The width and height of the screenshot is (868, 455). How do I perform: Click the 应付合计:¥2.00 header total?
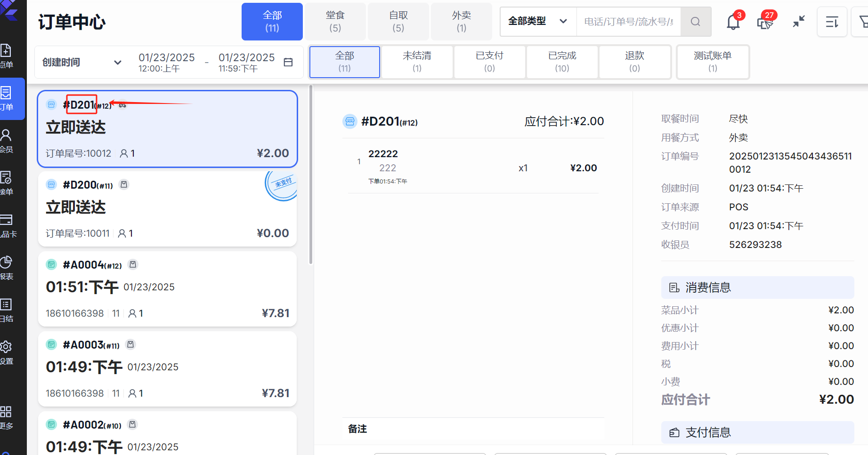pyautogui.click(x=564, y=121)
